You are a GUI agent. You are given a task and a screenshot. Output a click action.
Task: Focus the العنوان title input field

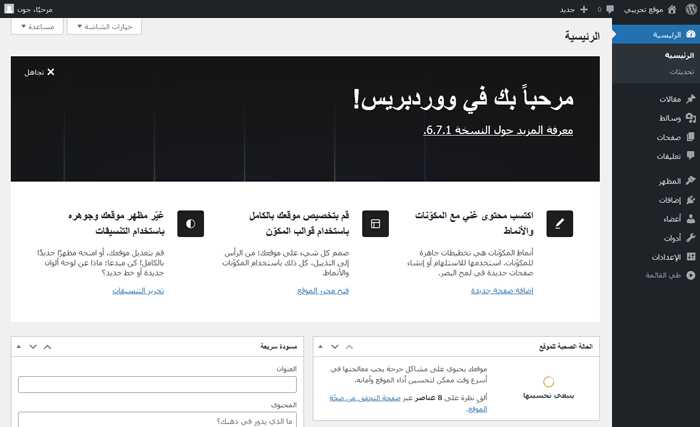pos(157,385)
